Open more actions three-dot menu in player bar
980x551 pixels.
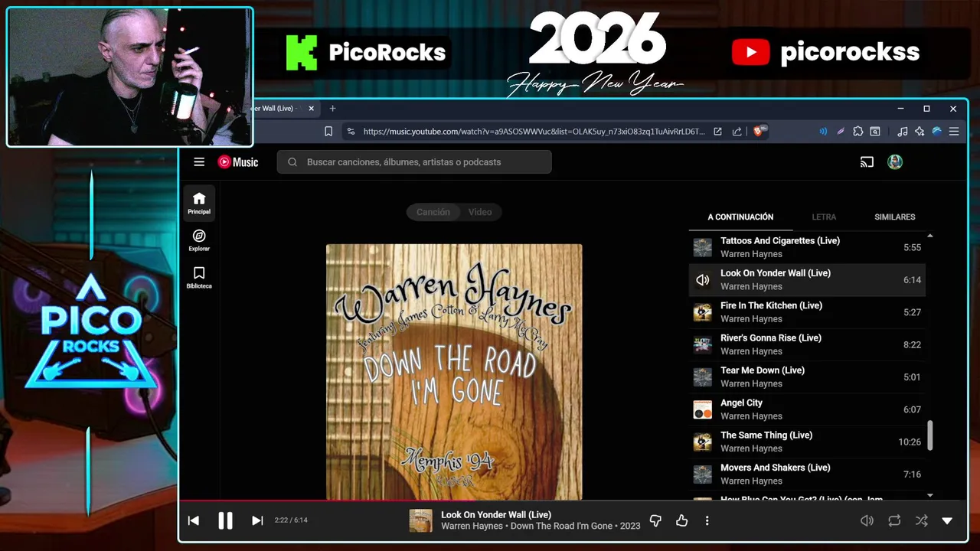point(707,520)
